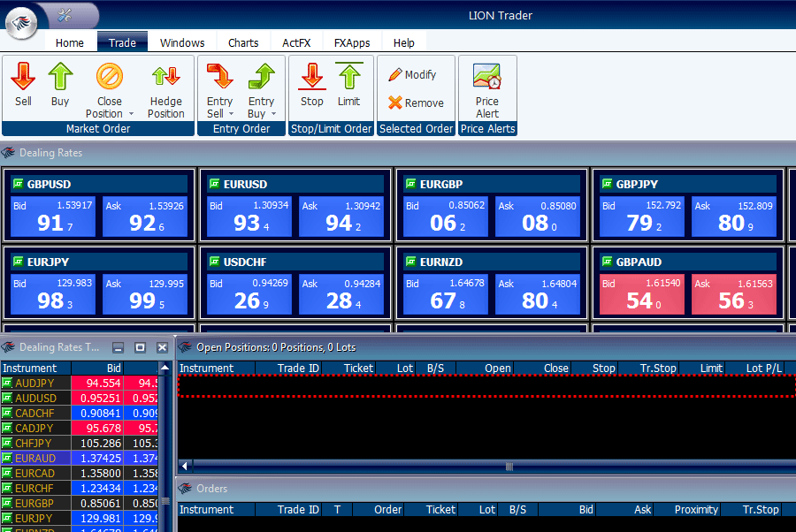
Task: Open the Windows ribbon tab
Action: click(182, 42)
